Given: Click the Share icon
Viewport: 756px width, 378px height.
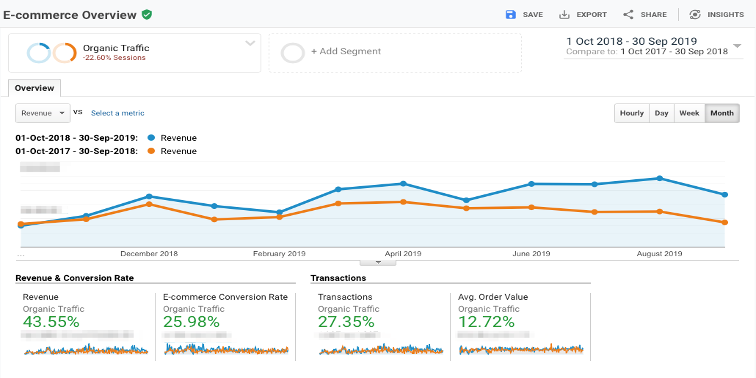Looking at the screenshot, I should pos(628,14).
